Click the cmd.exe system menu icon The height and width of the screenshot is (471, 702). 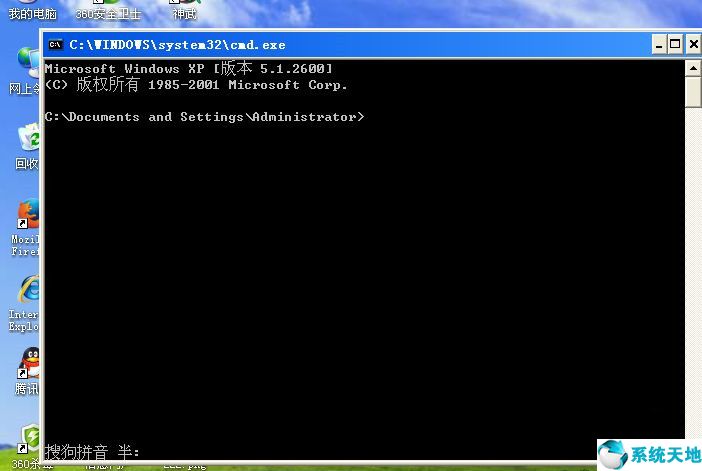(56, 45)
